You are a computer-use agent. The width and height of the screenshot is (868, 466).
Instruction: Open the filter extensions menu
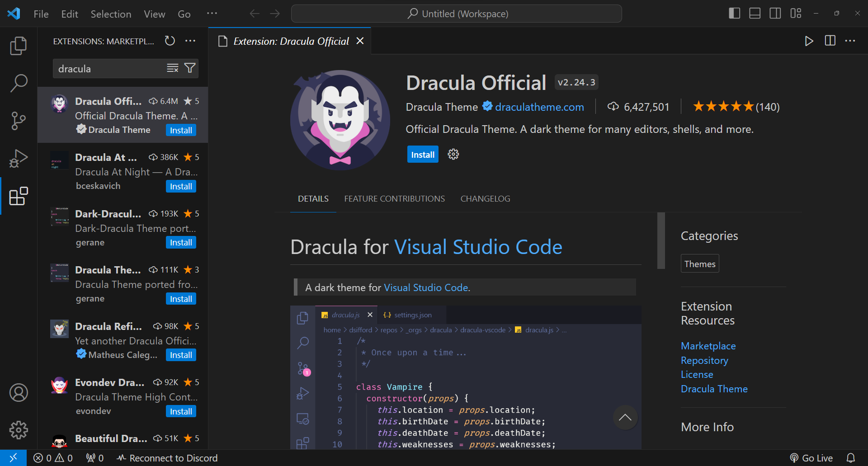190,68
